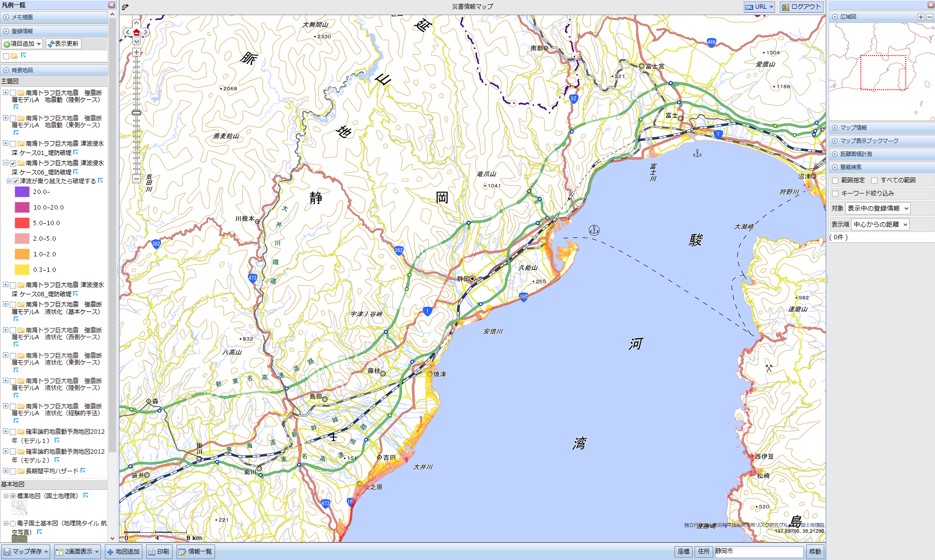
Task: Uncheck the 津波浸水深 ケース06 layer checkbox
Action: coord(13,163)
